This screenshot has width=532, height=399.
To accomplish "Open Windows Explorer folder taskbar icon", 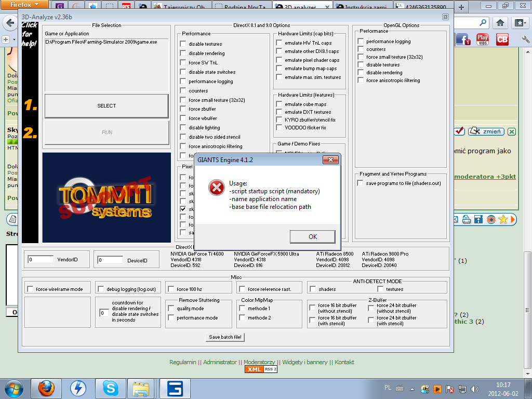I will click(x=141, y=388).
